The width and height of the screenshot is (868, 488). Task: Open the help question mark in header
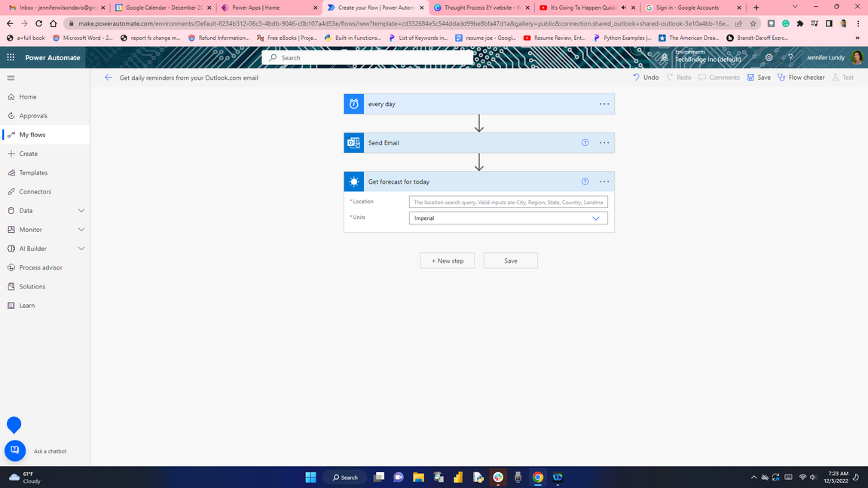790,57
